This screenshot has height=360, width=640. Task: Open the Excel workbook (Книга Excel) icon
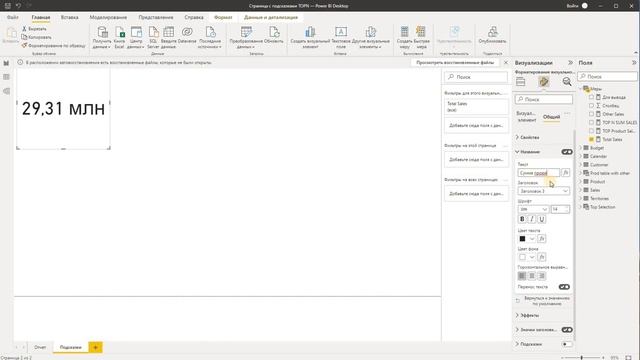tap(120, 32)
